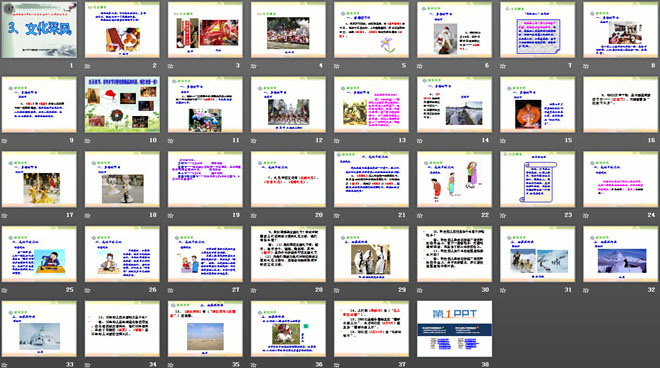The image size is (660, 368).
Task: Select slide 22 with cartoon people figures
Action: click(x=455, y=179)
